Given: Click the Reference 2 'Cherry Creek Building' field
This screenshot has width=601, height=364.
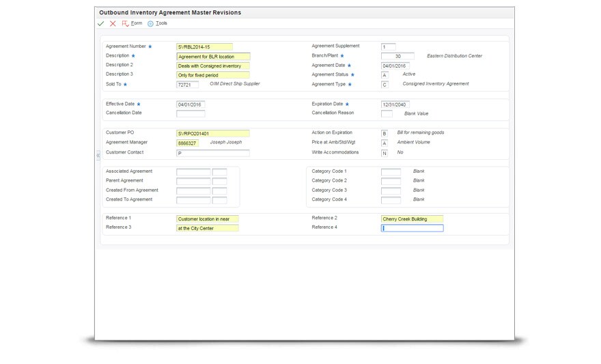Looking at the screenshot, I should pyautogui.click(x=412, y=219).
